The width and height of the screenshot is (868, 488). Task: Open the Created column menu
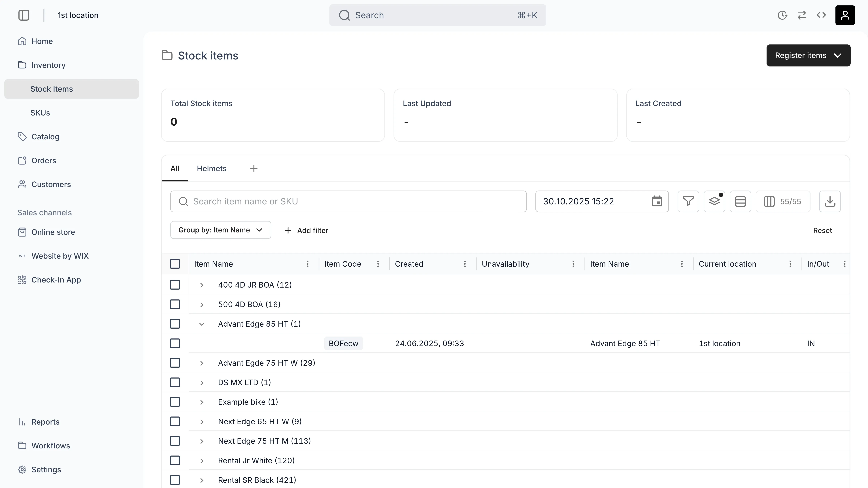tap(465, 264)
